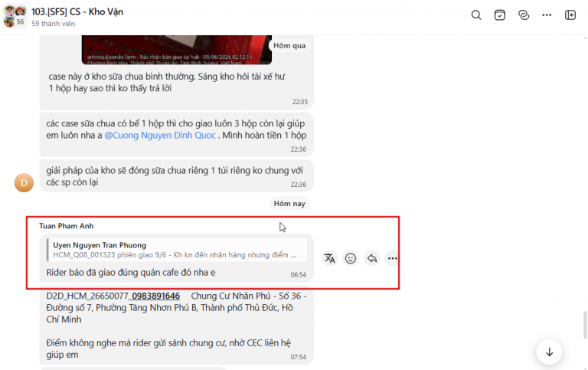Screen dimensions: 588x370
Task: Reply to the Rider báo message
Action: [x=371, y=258]
